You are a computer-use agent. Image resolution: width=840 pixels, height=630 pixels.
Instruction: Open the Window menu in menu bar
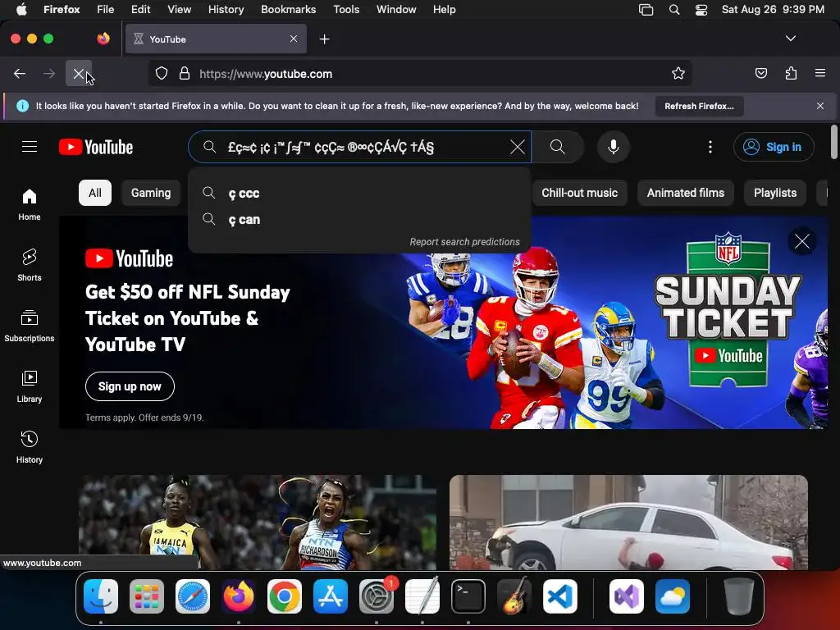(x=396, y=9)
